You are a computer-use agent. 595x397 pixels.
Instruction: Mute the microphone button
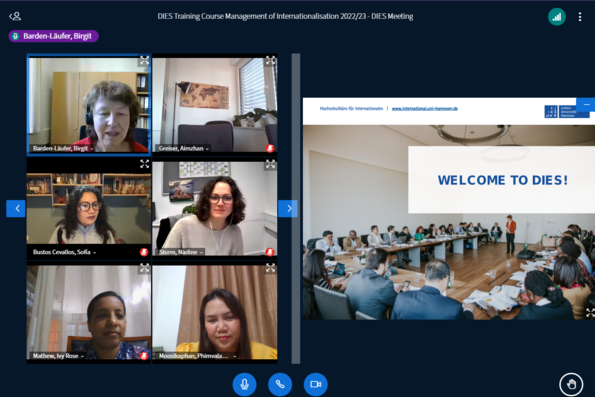244,384
